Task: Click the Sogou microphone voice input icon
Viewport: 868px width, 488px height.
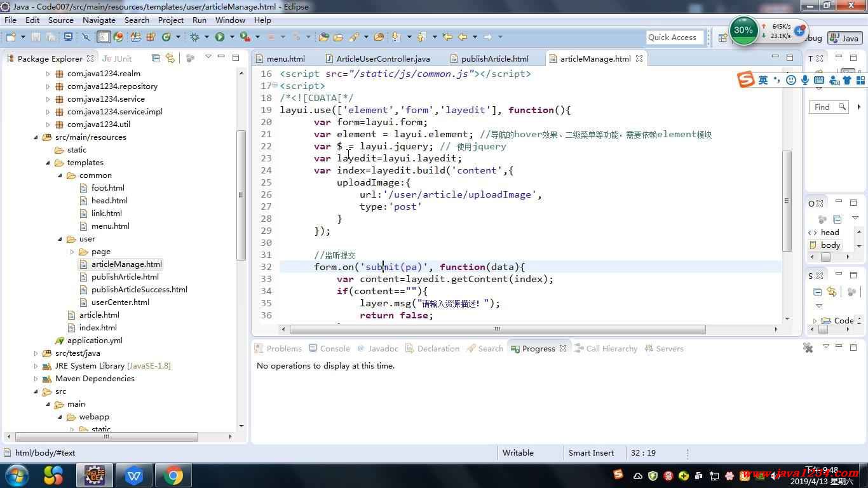Action: [x=805, y=80]
